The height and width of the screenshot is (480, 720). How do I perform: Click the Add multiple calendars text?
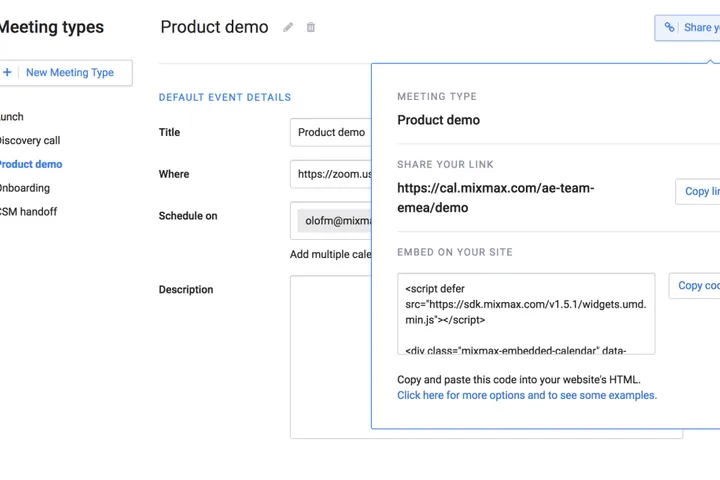pyautogui.click(x=331, y=254)
